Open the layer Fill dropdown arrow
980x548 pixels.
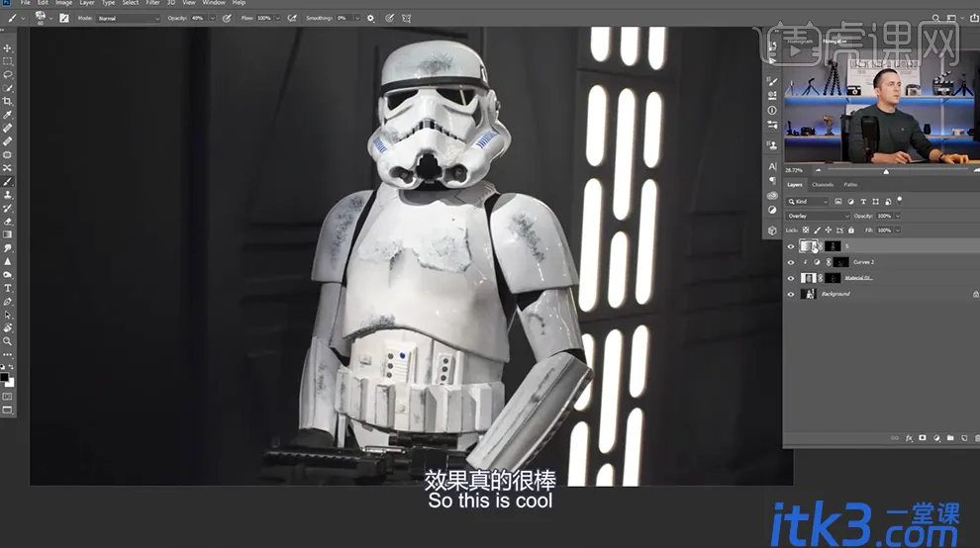tap(898, 229)
